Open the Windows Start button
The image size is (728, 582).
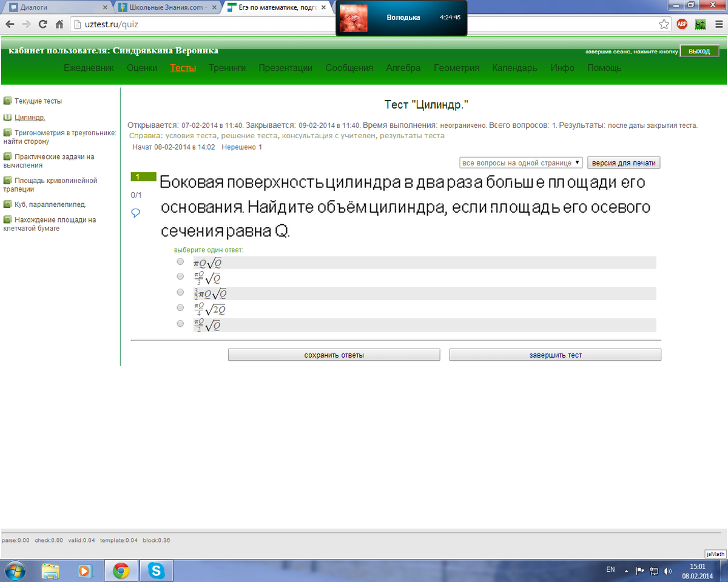(x=14, y=570)
